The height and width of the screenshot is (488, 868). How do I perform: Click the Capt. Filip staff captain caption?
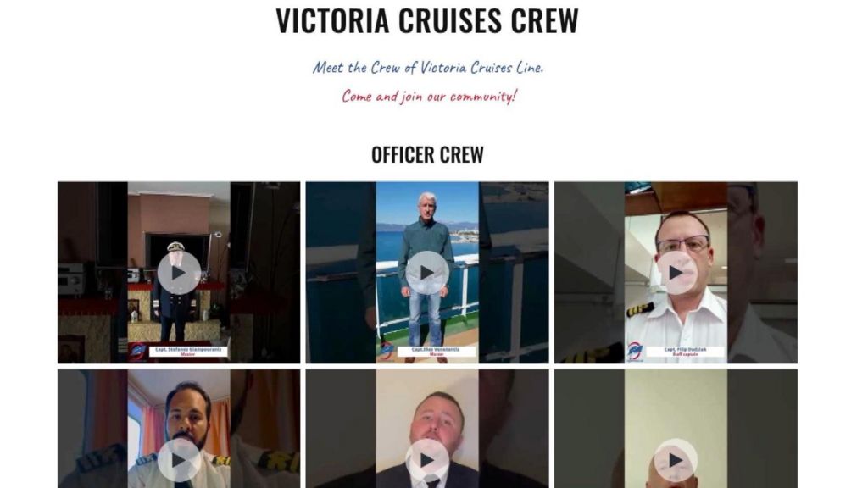[685, 352]
